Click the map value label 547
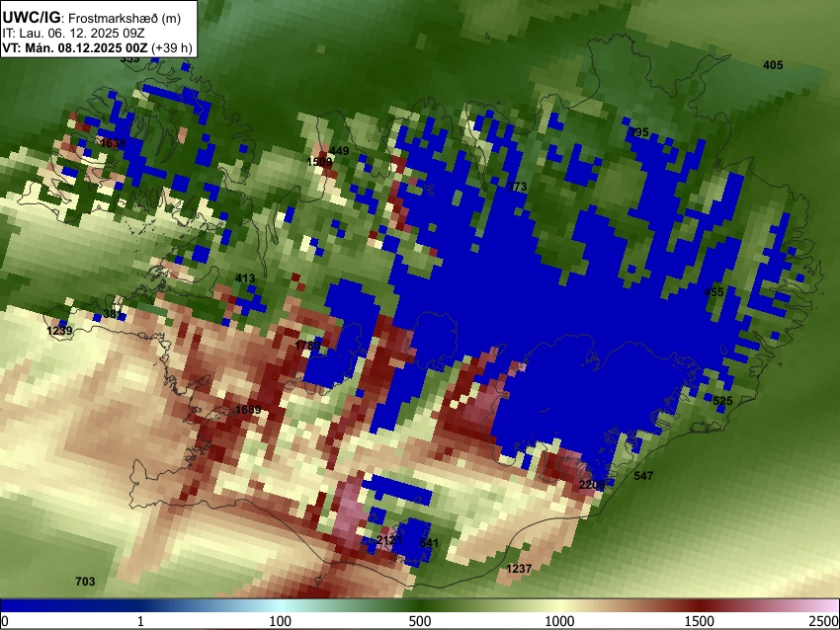This screenshot has width=840, height=630. (x=643, y=475)
